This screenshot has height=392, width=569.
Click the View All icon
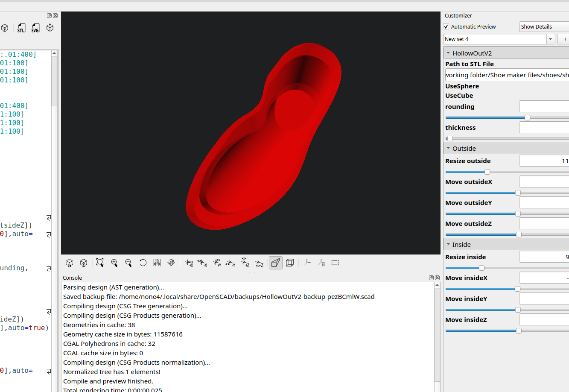(100, 263)
